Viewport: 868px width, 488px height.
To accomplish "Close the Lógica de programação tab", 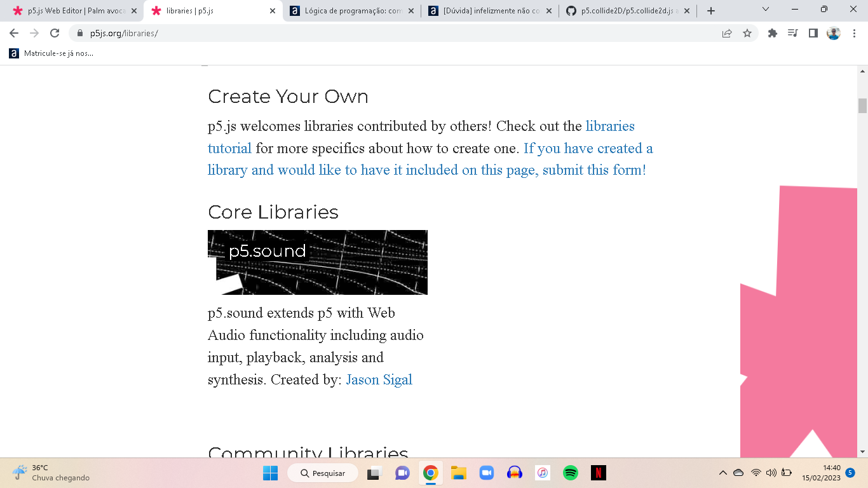I will pos(410,11).
